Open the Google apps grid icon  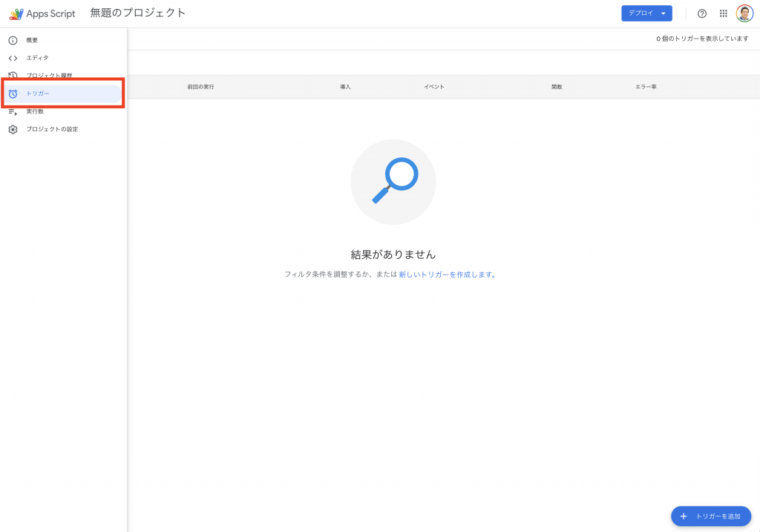[724, 13]
